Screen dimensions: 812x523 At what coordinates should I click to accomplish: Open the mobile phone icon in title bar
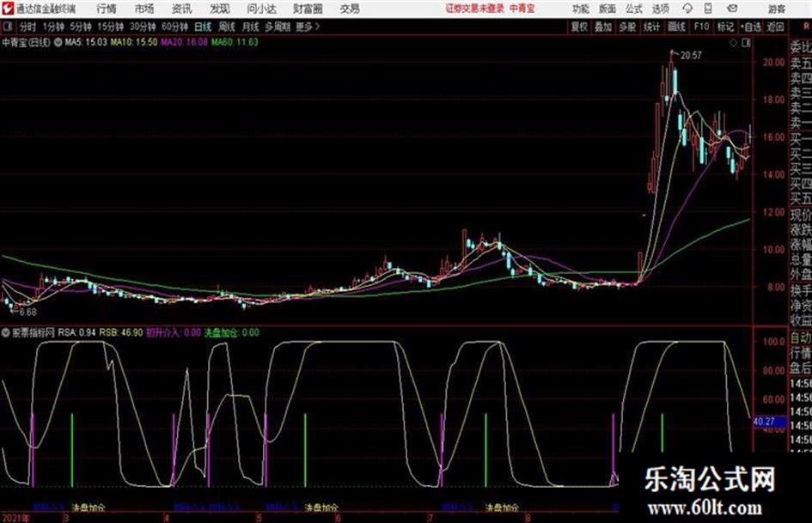708,9
